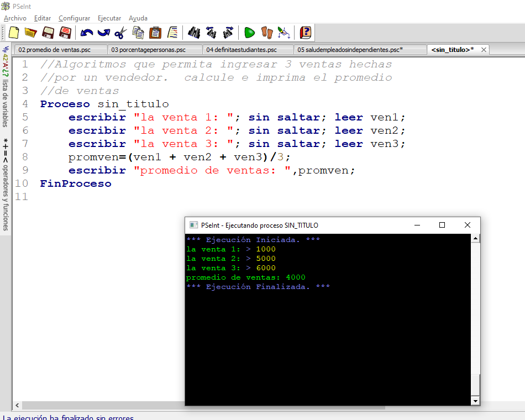
Task: Click the "FinProceso" keyword in the editor
Action: click(76, 183)
